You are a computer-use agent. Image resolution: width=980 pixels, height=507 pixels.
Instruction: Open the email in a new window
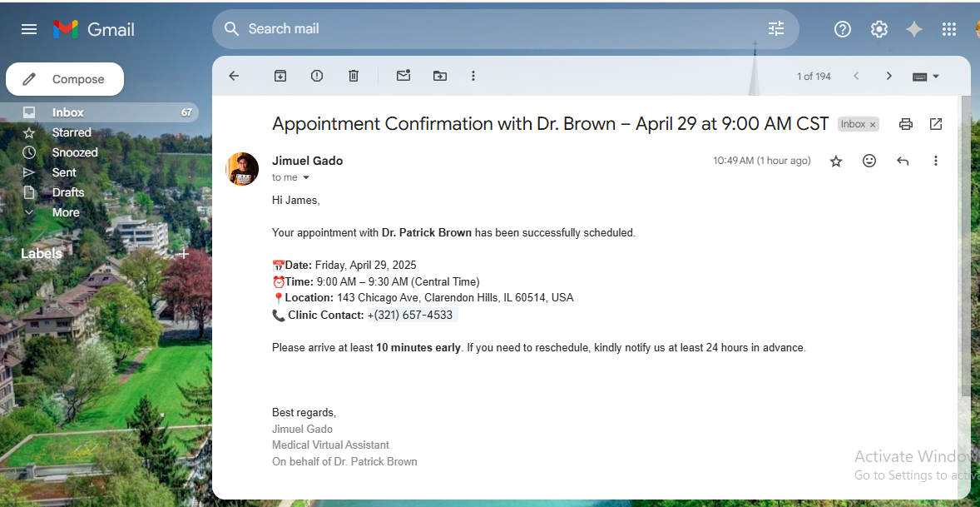click(x=936, y=124)
